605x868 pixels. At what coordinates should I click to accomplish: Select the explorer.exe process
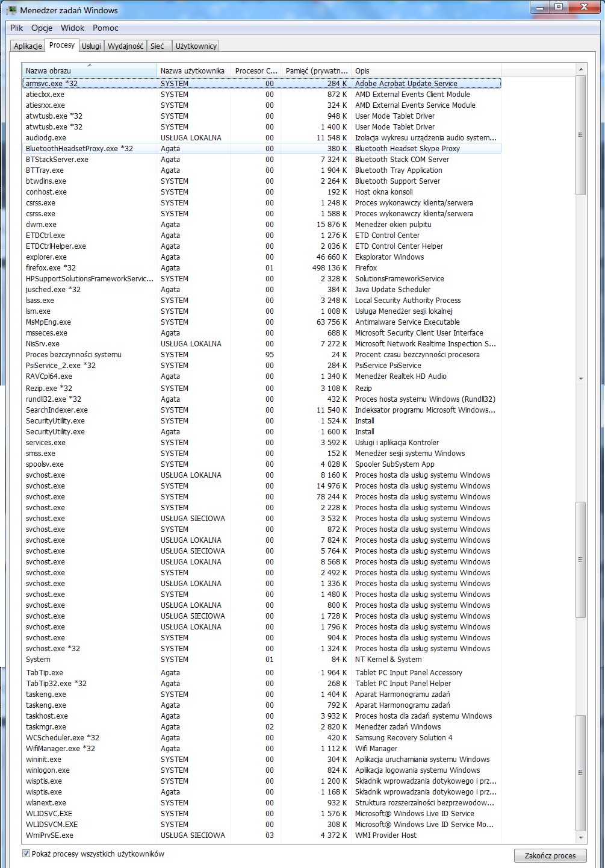(261, 257)
